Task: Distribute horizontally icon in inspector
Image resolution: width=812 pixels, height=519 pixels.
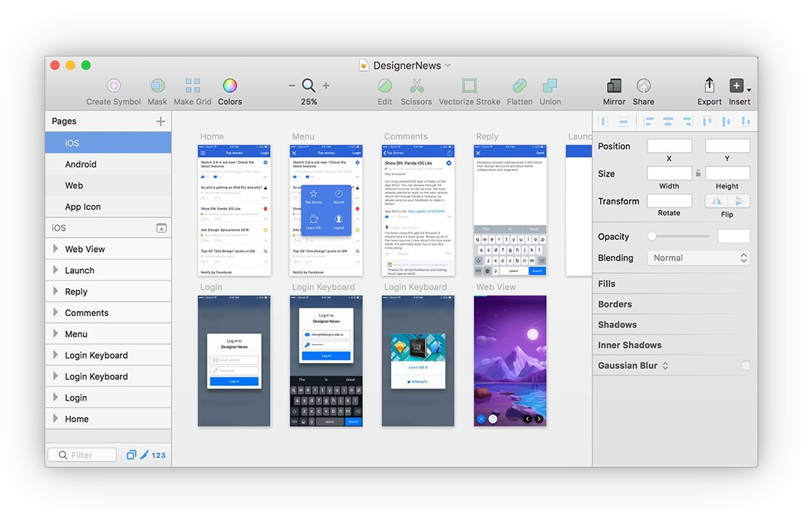Action: tap(603, 121)
